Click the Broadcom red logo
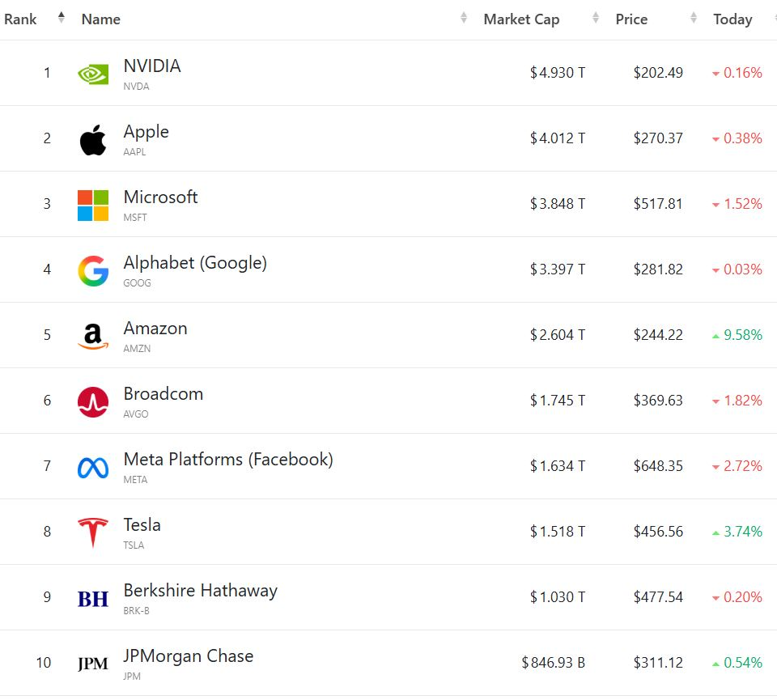Image resolution: width=777 pixels, height=700 pixels. 93,402
